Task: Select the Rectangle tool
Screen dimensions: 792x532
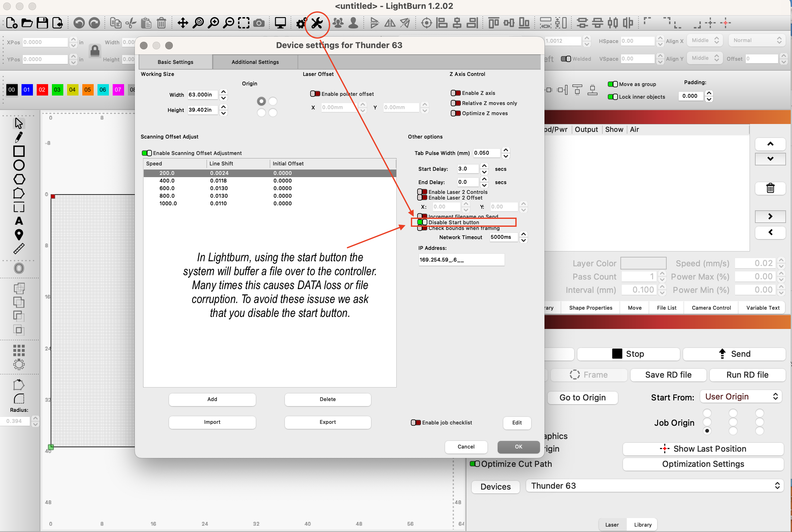Action: [19, 151]
